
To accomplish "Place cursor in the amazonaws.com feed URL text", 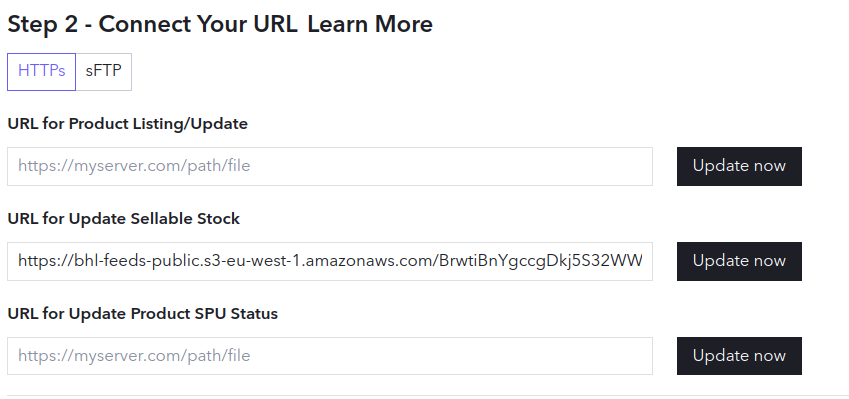I will coord(330,261).
